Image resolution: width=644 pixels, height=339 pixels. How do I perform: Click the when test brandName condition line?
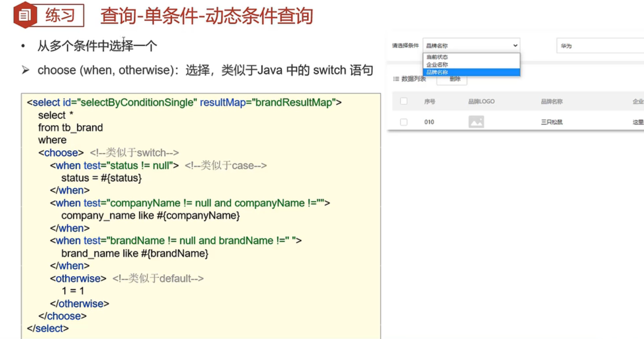pos(176,241)
